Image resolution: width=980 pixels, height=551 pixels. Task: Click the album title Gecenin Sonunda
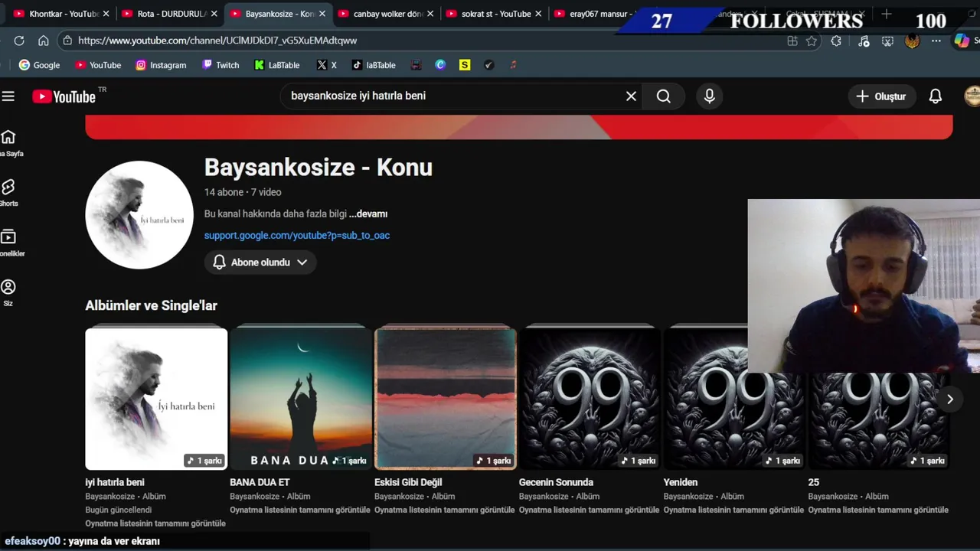(x=556, y=482)
